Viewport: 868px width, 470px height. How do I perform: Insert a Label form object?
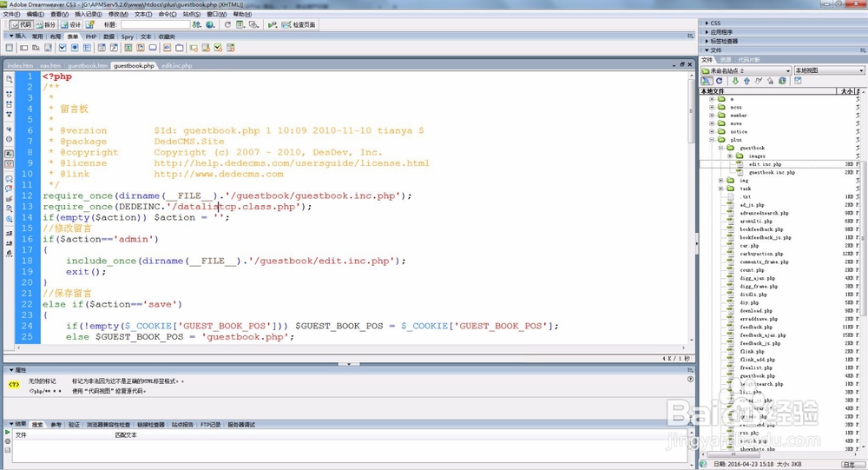[x=168, y=49]
